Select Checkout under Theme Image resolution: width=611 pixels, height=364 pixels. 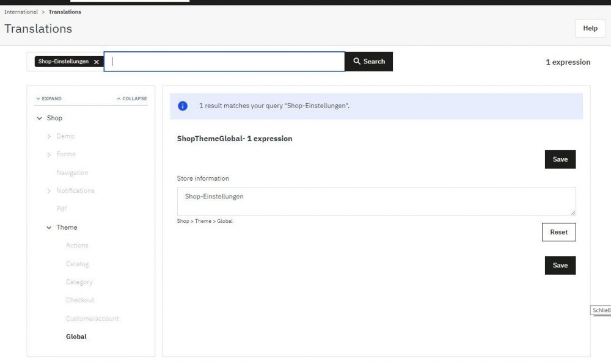(80, 300)
